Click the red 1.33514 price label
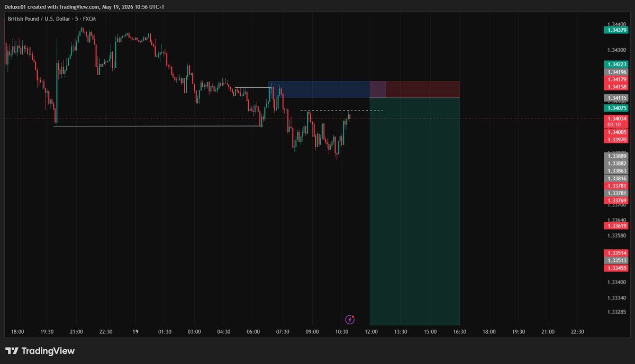Screen dimensions: 635x364 pos(615,253)
